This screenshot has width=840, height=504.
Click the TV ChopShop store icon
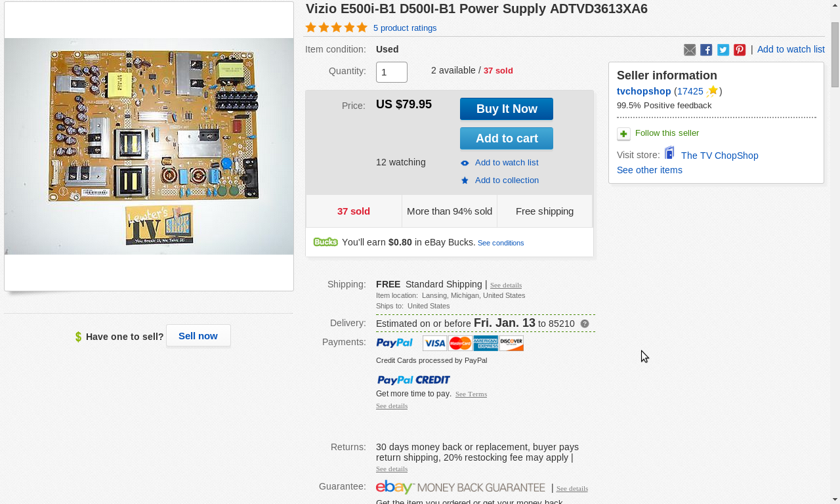click(x=669, y=154)
